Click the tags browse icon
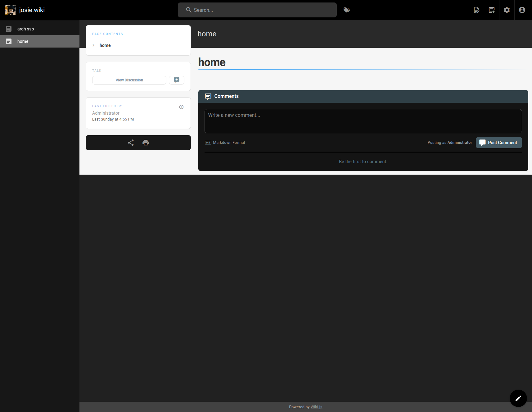 (347, 10)
